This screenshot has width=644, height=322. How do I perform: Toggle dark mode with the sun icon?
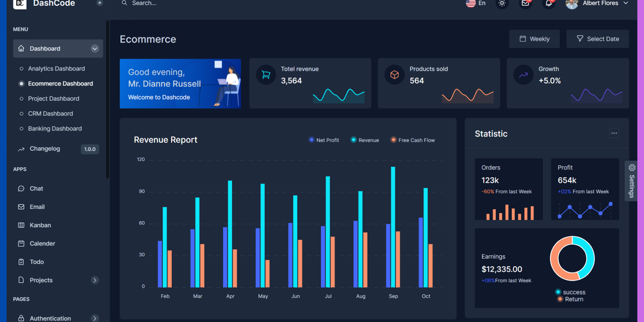pos(502,4)
